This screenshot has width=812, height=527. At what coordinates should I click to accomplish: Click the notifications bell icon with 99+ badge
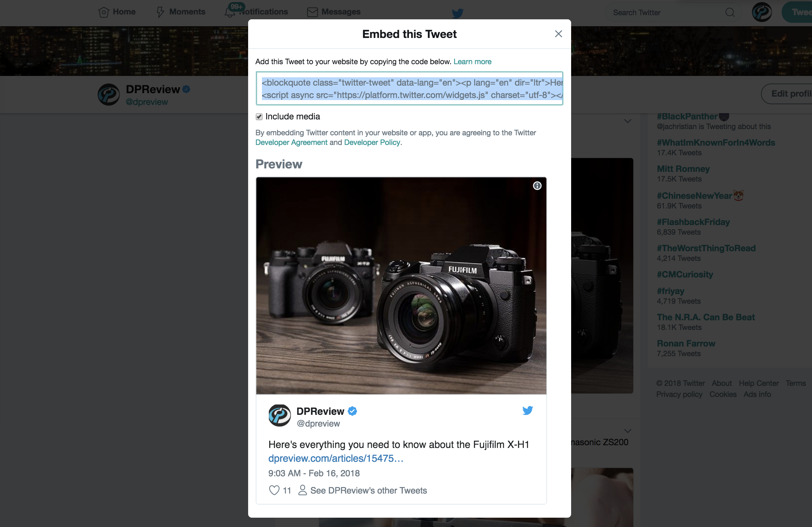click(x=230, y=12)
